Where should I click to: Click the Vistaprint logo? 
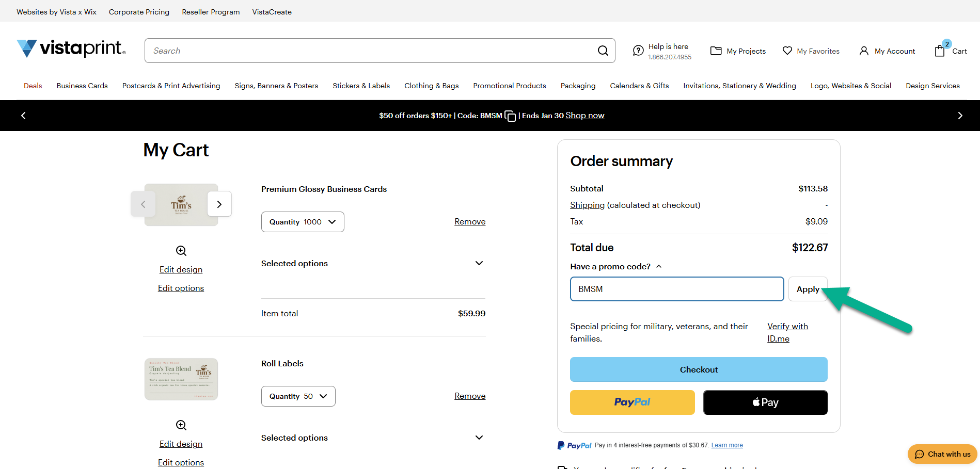coord(71,48)
